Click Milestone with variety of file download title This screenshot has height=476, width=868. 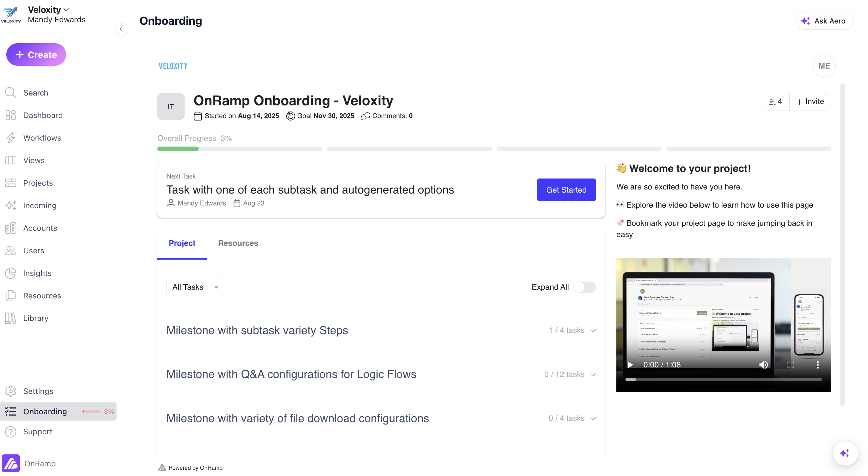tap(297, 418)
